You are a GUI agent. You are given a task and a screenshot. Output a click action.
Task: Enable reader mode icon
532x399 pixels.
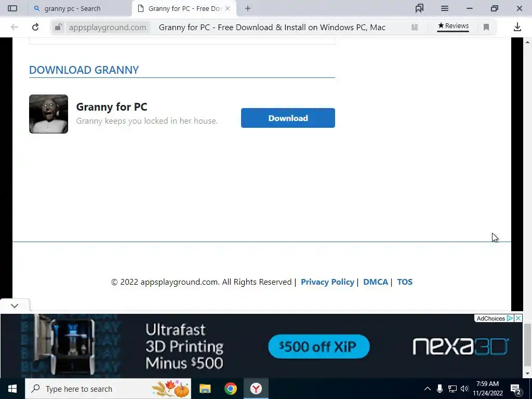pos(414,27)
